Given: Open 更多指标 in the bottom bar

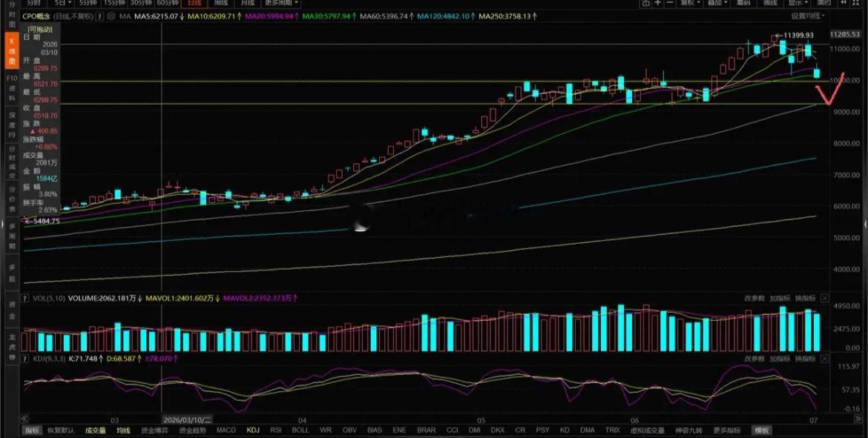Looking at the screenshot, I should pos(727,431).
